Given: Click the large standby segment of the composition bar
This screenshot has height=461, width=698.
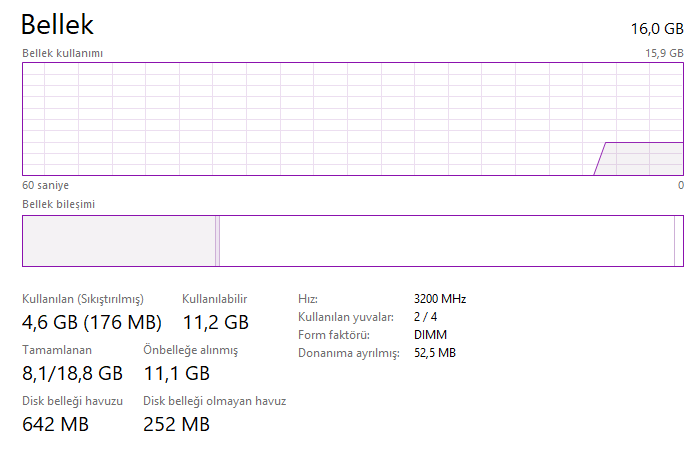Looking at the screenshot, I should click(446, 241).
